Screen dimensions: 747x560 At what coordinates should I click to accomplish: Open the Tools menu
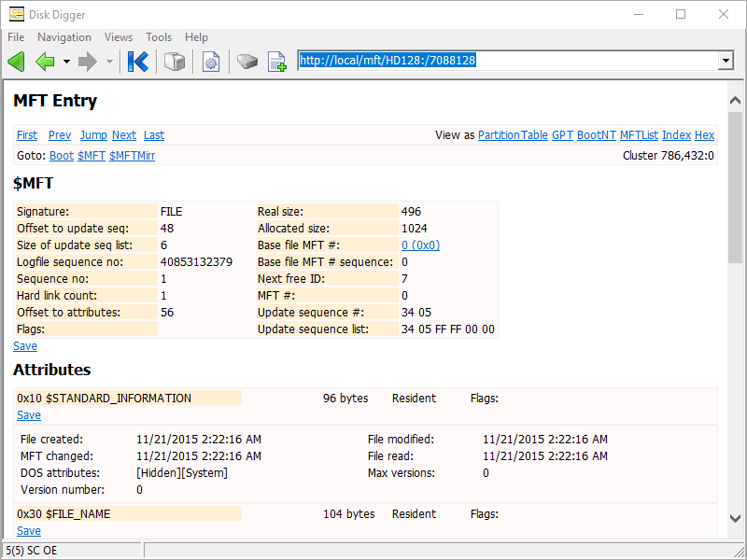click(x=159, y=37)
